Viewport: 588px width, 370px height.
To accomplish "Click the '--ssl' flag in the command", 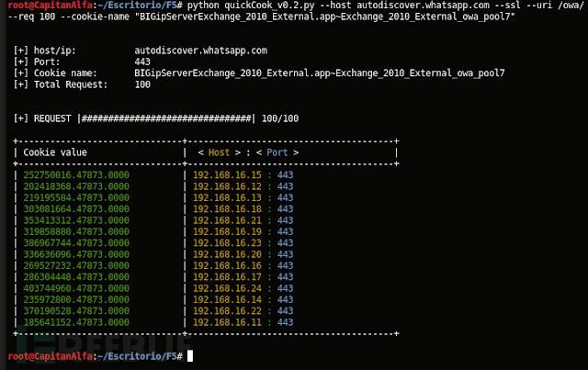I will [x=508, y=6].
